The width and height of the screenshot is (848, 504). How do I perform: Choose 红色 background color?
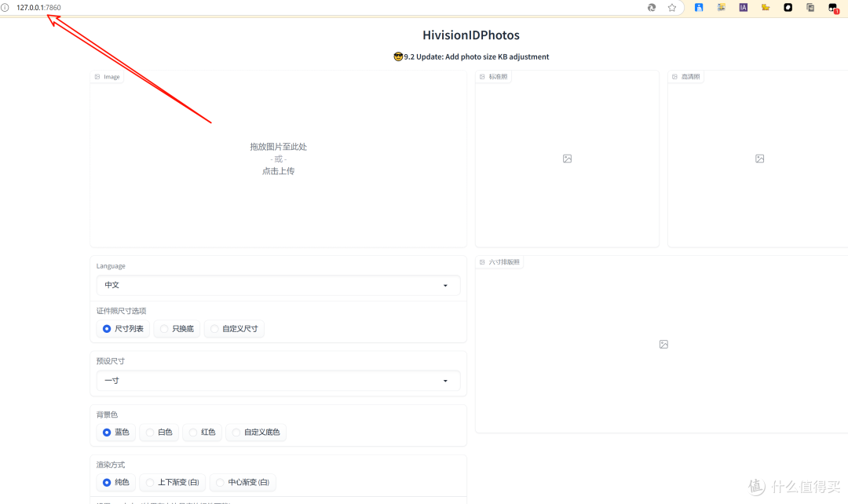point(203,432)
